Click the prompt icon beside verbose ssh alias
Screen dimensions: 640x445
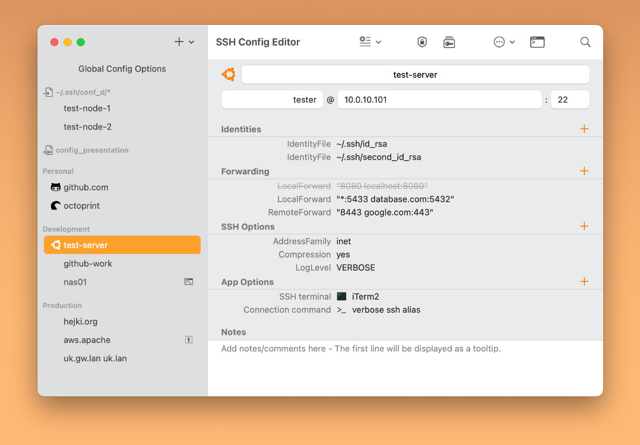[341, 310]
